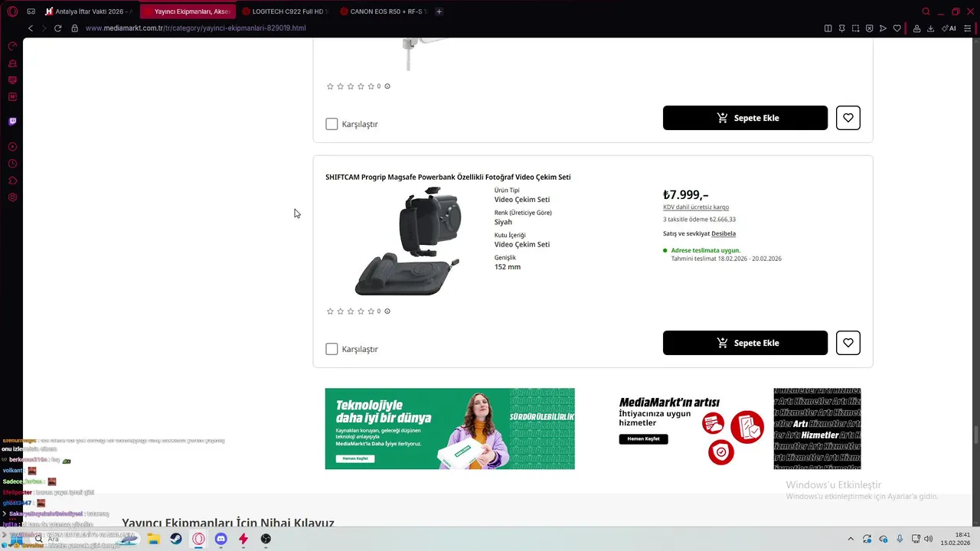Viewport: 980px width, 551px height.
Task: Click the 152 mm width value
Action: 508,267
